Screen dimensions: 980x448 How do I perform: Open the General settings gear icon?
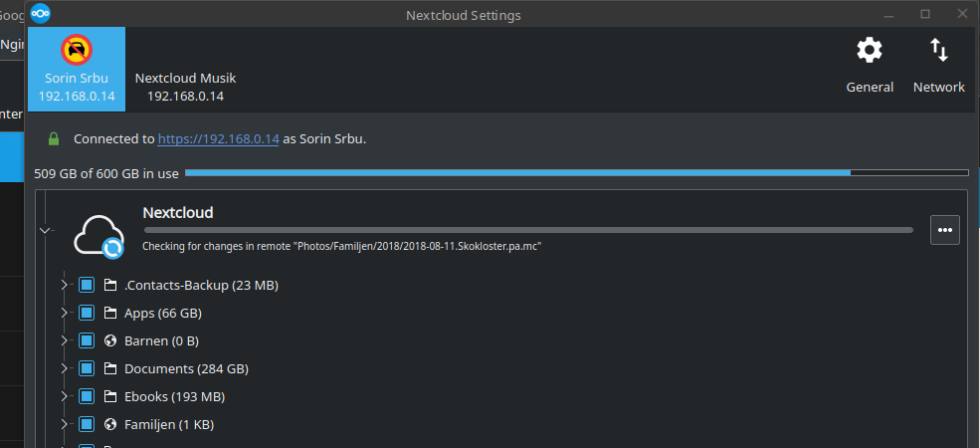870,50
